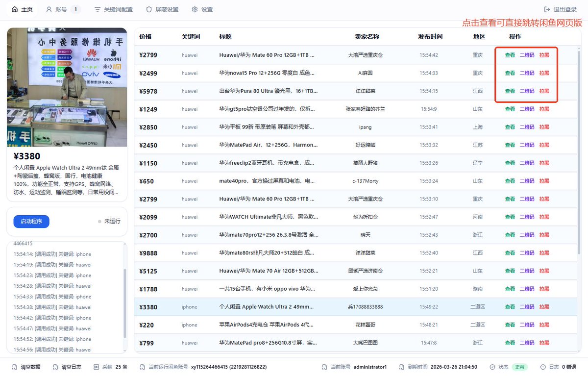Blacklist the ¥5978 Pura 80 Ultra seller
The height and width of the screenshot is (376, 588).
tap(544, 91)
